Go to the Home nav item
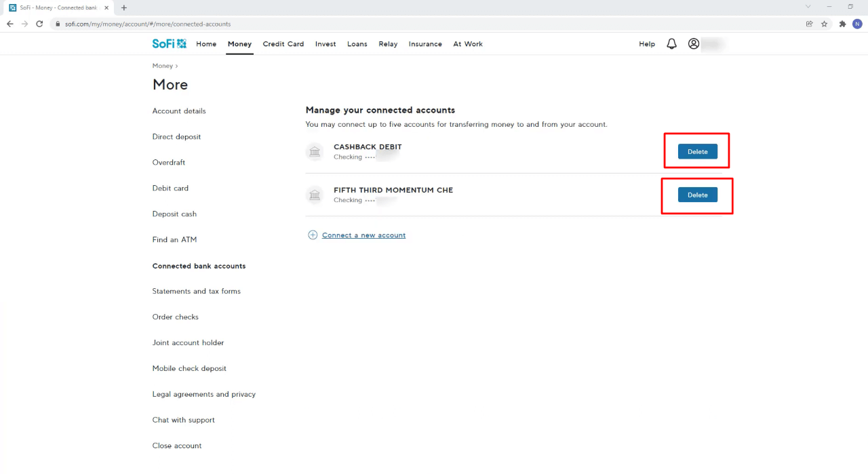This screenshot has width=868, height=474. tap(206, 44)
